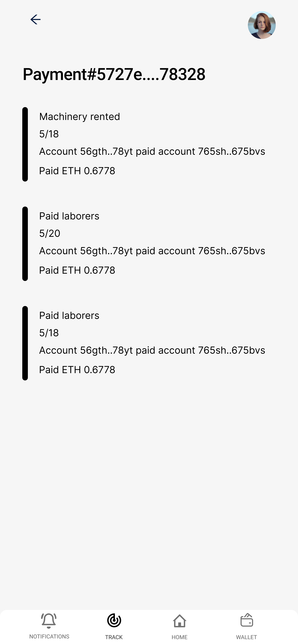298x644 pixels.
Task: Select the Payment#5727e....78328 heading
Action: coord(114,74)
